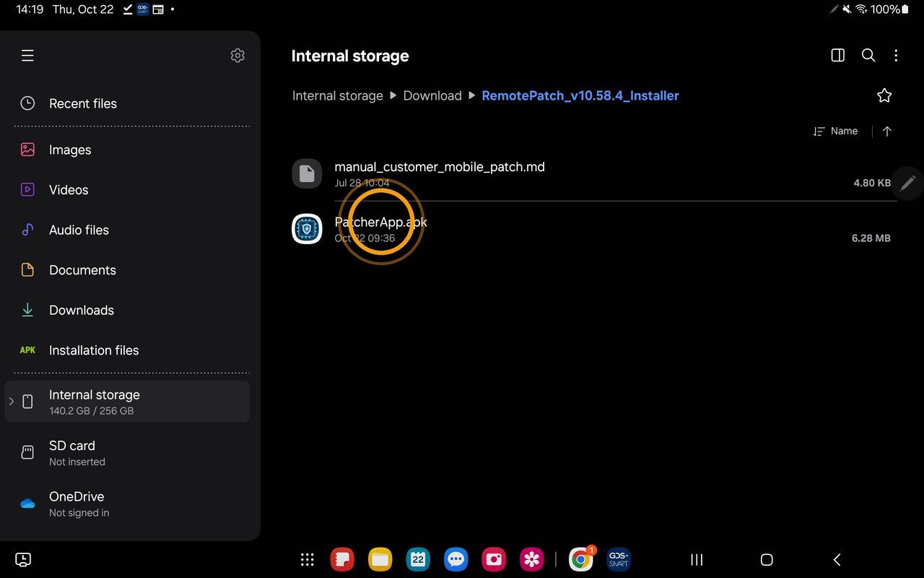Toggle ascending sort order arrow
Image resolution: width=924 pixels, height=578 pixels.
[x=887, y=131]
